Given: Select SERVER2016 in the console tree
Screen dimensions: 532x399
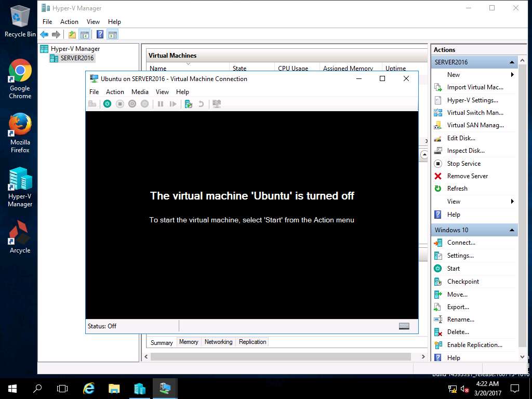Looking at the screenshot, I should tap(77, 58).
